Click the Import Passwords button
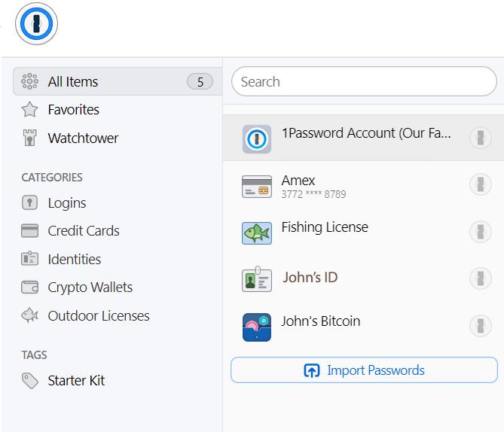This screenshot has height=432, width=504. click(364, 370)
